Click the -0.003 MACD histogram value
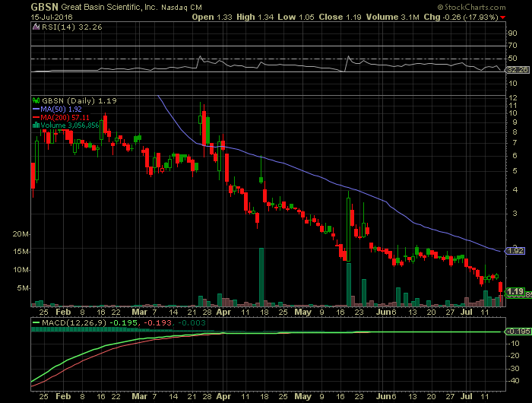Screen dimensions: 532x403 point(192,323)
